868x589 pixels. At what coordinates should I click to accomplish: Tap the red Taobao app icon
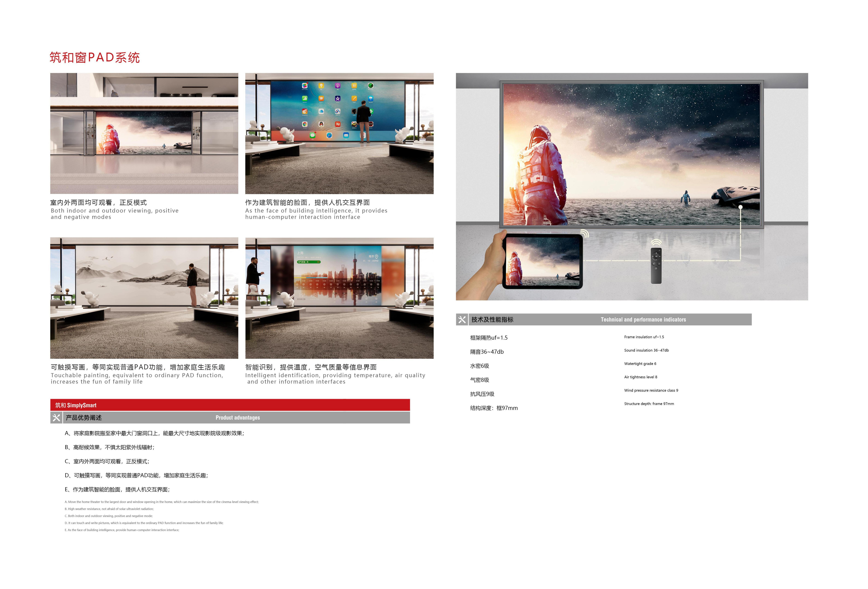[338, 124]
